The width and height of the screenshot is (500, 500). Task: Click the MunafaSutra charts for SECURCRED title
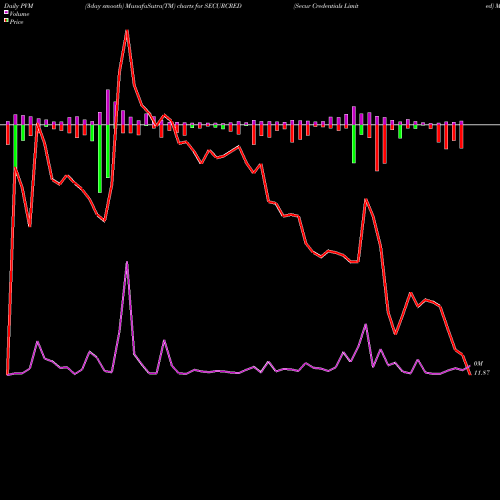[163, 6]
